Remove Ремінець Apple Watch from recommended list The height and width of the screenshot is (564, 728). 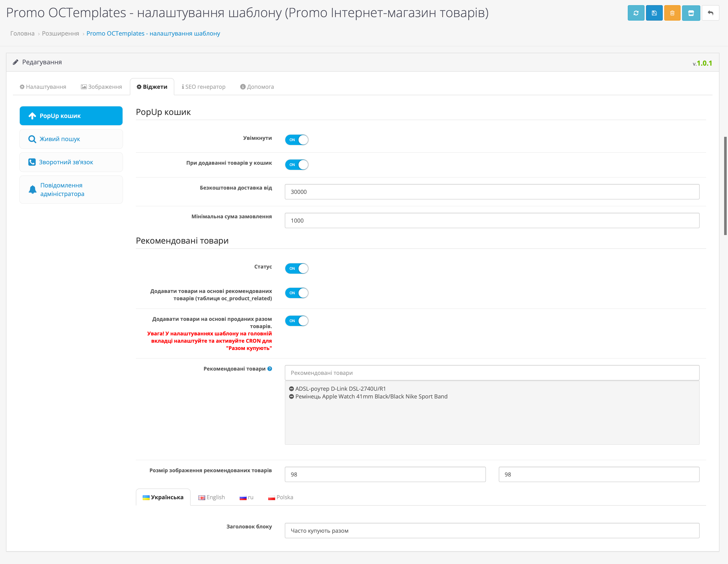point(291,397)
